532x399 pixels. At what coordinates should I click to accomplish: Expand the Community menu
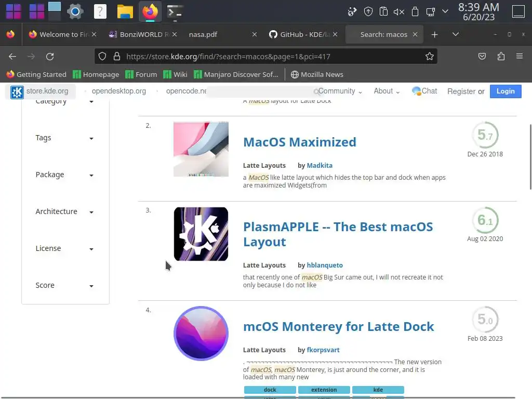[340, 91]
